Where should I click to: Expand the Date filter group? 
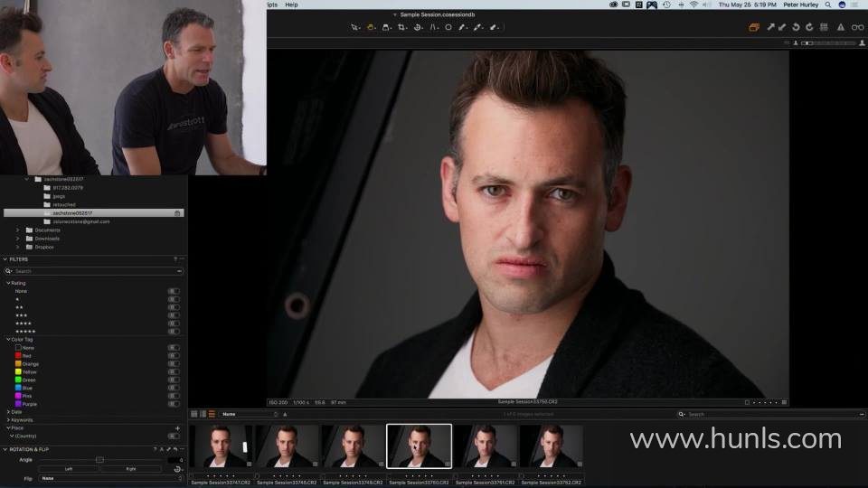(8, 412)
